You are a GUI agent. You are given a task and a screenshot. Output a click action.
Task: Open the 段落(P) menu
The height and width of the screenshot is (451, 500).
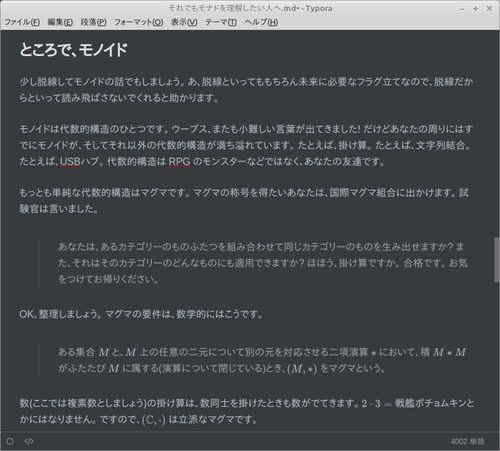click(93, 22)
